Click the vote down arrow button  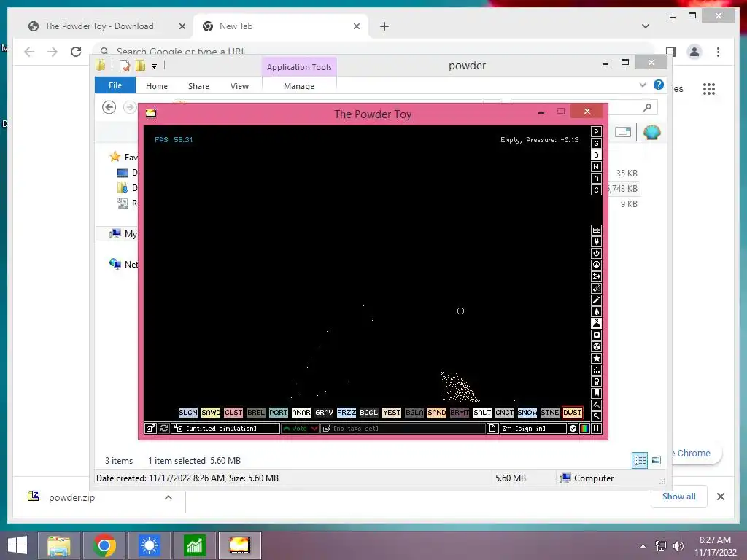pos(314,429)
